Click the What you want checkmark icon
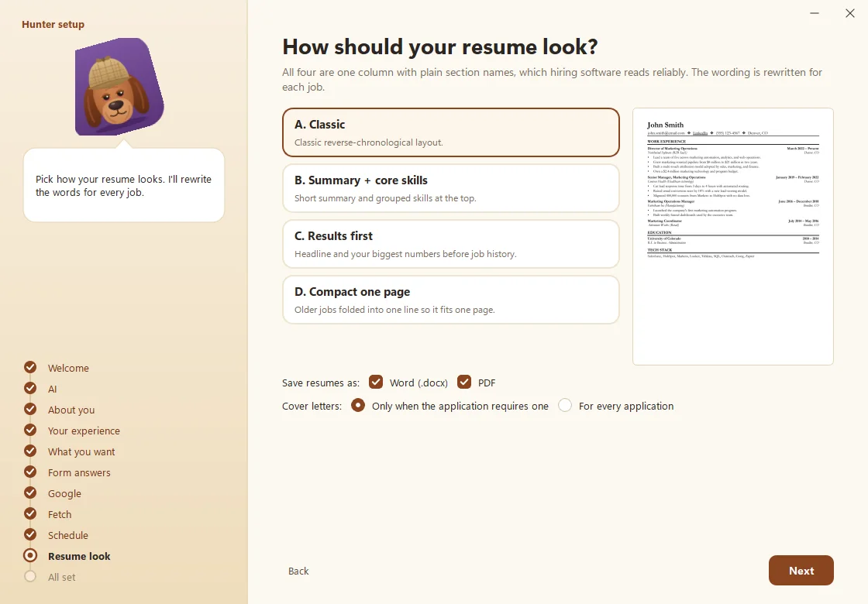The width and height of the screenshot is (868, 604). click(x=30, y=451)
